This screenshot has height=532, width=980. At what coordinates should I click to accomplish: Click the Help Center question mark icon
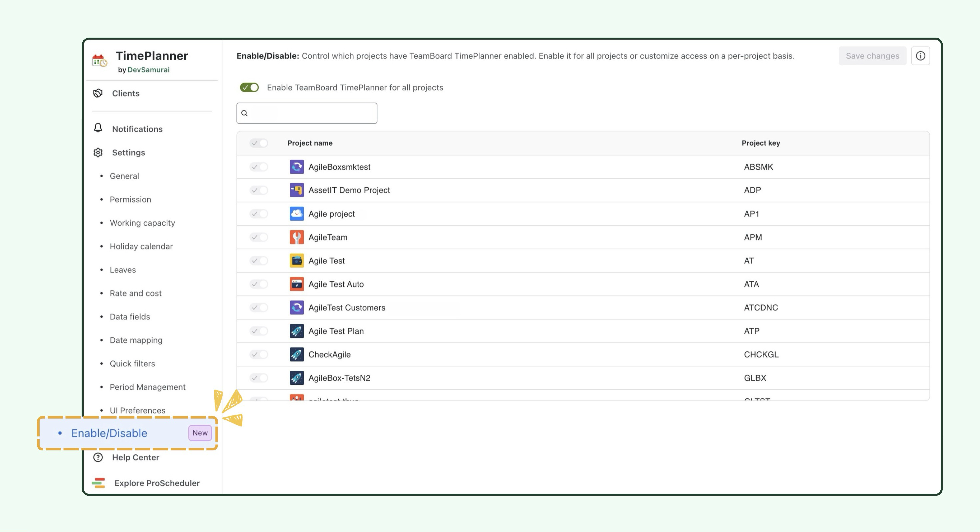[98, 457]
